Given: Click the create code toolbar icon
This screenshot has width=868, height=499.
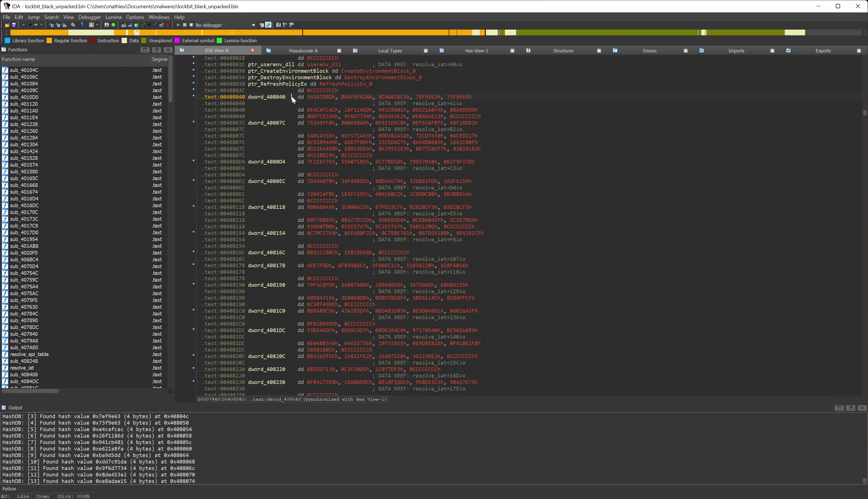Looking at the screenshot, I should point(124,25).
